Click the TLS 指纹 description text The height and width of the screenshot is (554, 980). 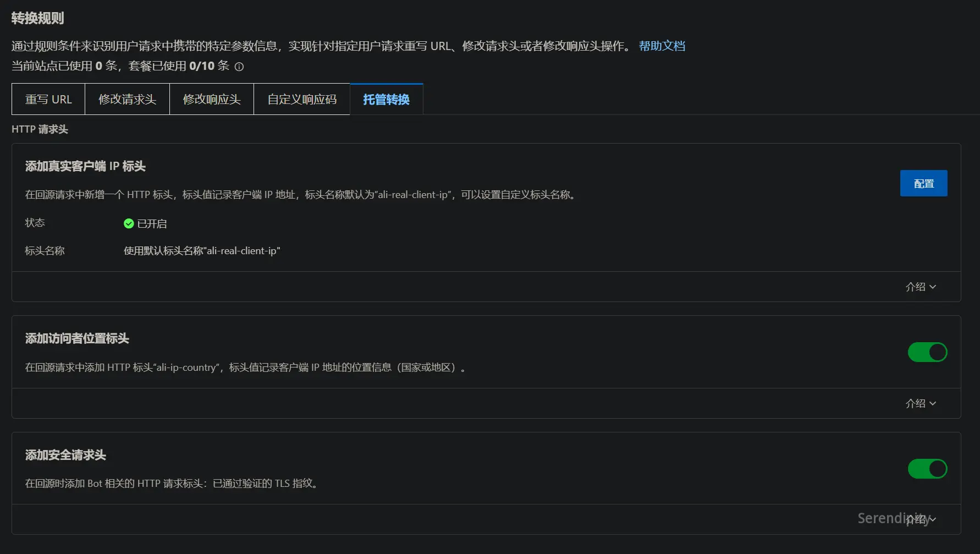tap(173, 483)
